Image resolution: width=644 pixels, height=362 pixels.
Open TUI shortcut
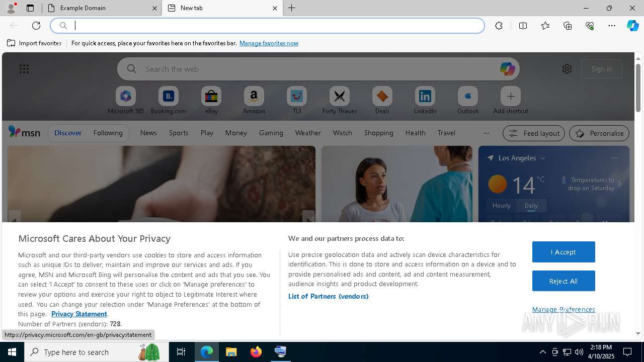click(297, 100)
